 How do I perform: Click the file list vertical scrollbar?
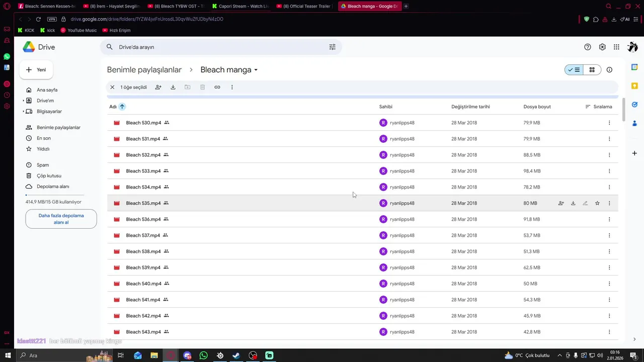(x=624, y=110)
